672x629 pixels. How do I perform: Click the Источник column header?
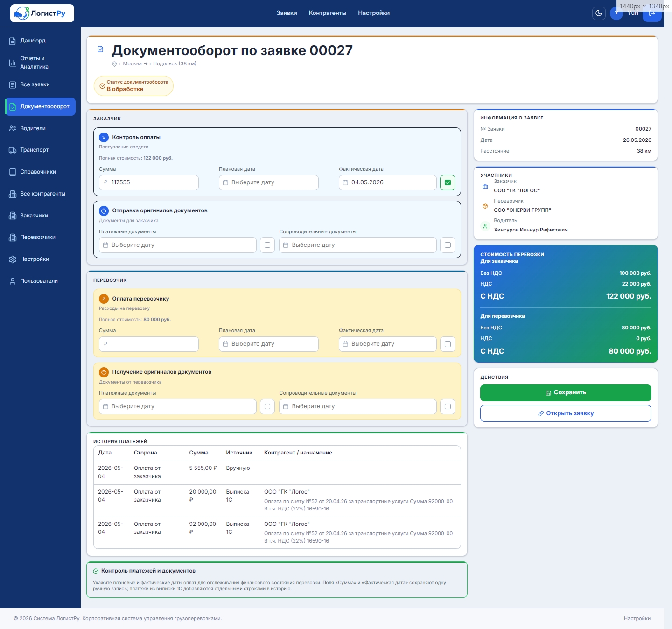point(239,453)
